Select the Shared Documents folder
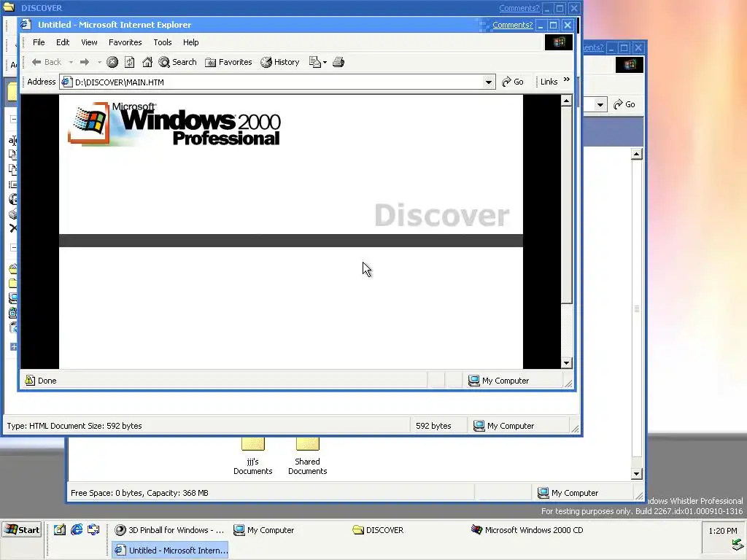 pos(307,456)
